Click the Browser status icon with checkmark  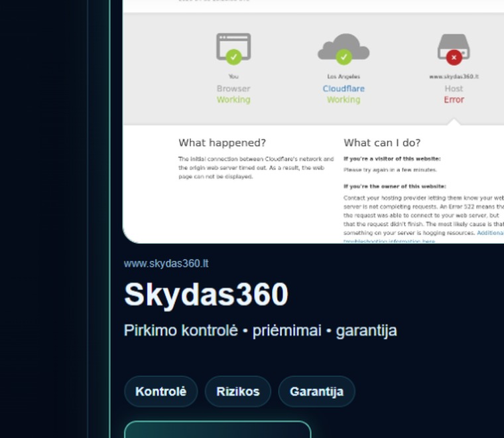click(x=233, y=48)
